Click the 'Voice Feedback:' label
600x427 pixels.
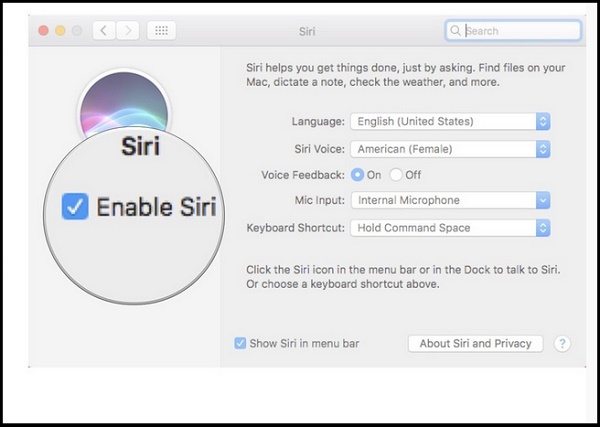pos(303,175)
